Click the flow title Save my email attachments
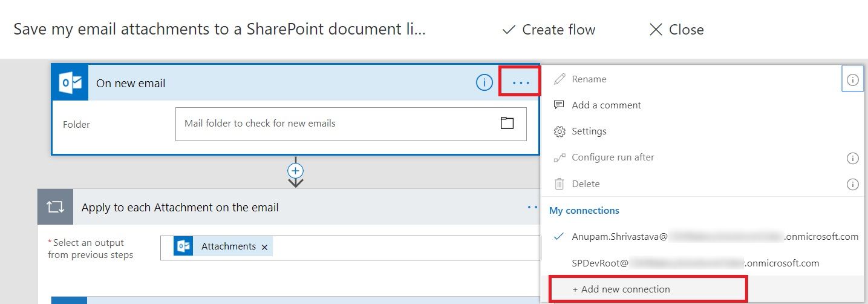Image resolution: width=868 pixels, height=304 pixels. point(220,30)
